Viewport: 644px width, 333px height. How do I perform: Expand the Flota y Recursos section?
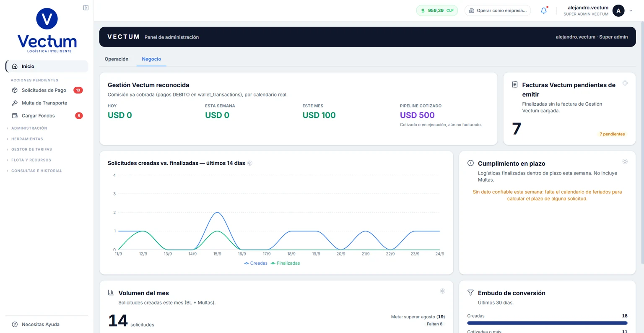pyautogui.click(x=29, y=160)
